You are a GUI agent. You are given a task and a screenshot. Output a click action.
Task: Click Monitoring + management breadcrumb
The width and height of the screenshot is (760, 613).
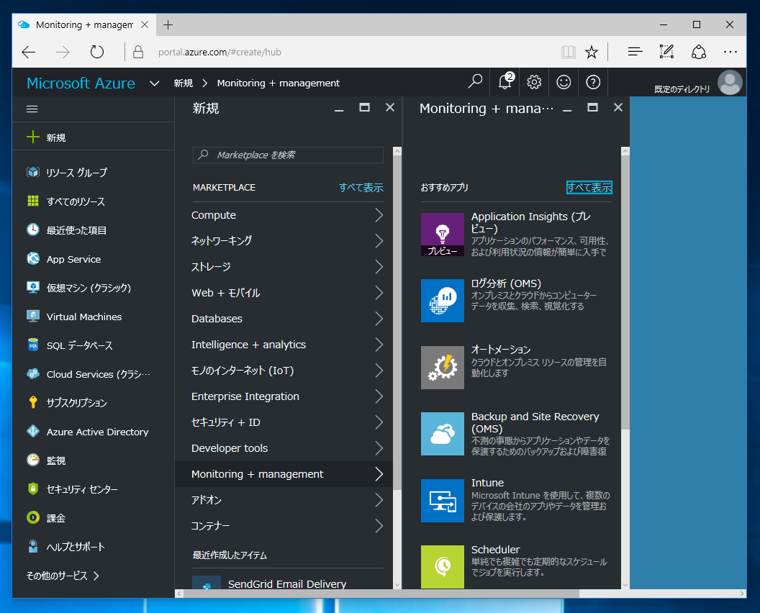click(278, 83)
